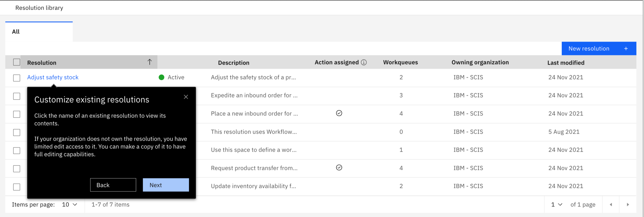Image resolution: width=644 pixels, height=217 pixels.
Task: Open the Adjust safety stock resolution link
Action: (53, 77)
